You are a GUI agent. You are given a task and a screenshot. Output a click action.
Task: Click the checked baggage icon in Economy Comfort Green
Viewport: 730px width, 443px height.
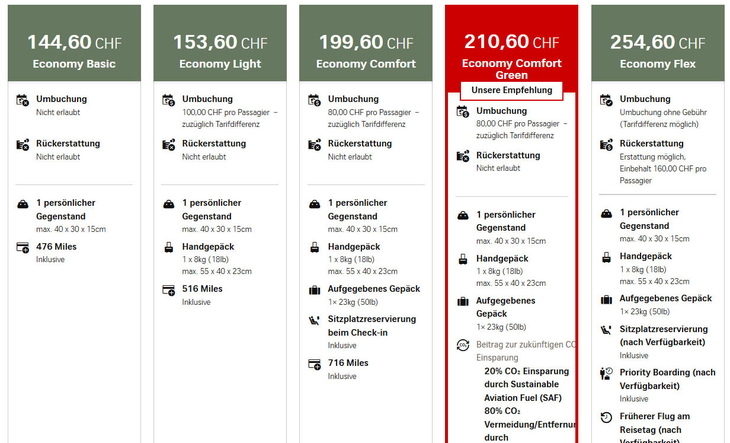[x=463, y=300]
